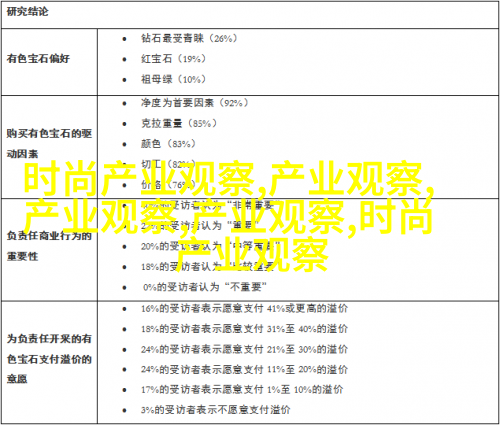Click the bullet before 钻石最受青睐

point(124,39)
